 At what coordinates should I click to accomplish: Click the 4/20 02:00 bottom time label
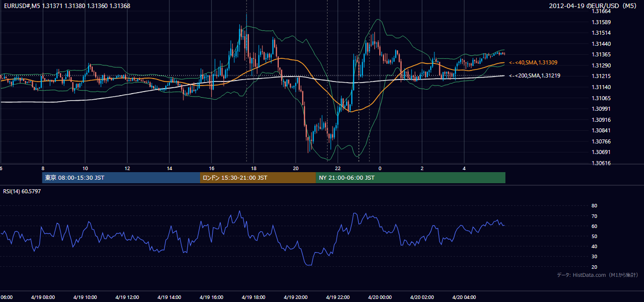[422, 297]
